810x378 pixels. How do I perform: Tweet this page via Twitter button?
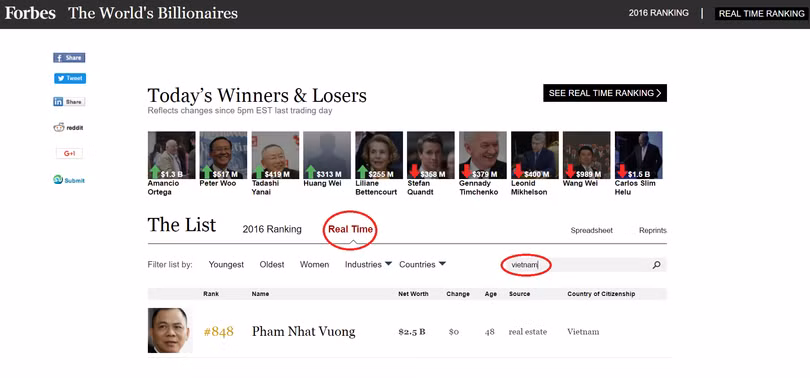(70, 78)
